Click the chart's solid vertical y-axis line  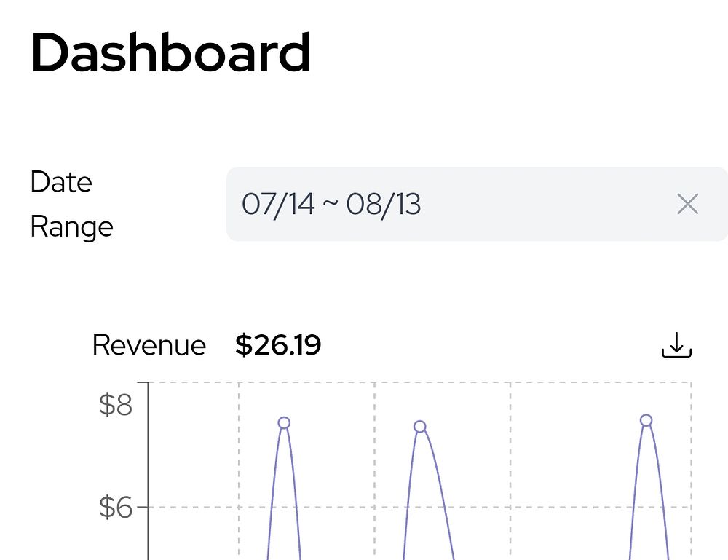[x=149, y=471]
